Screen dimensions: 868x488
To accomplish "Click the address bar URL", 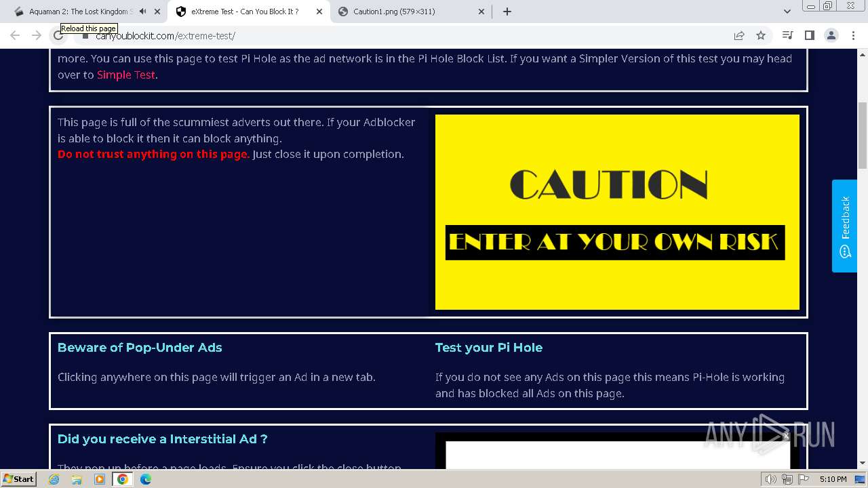I will coord(165,36).
